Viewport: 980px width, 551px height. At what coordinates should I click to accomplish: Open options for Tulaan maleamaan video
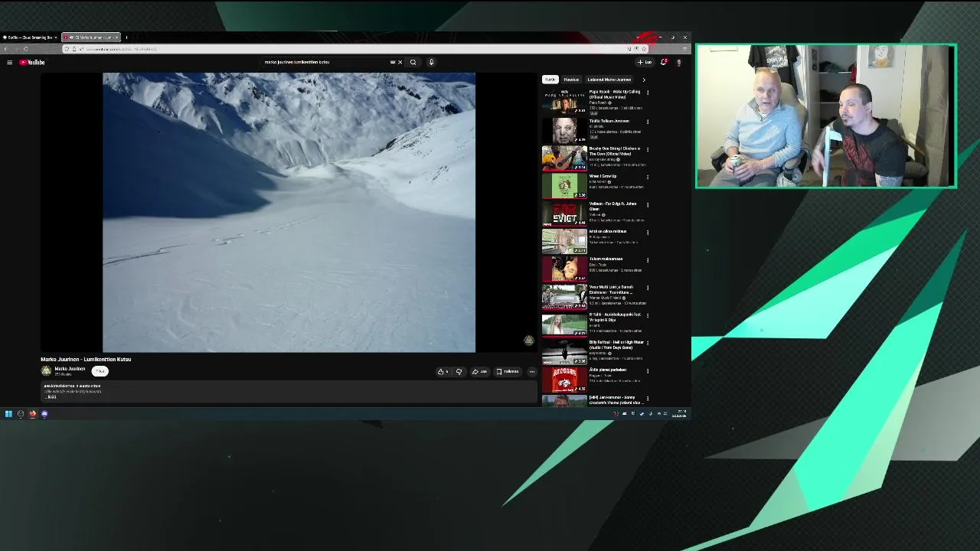point(648,260)
